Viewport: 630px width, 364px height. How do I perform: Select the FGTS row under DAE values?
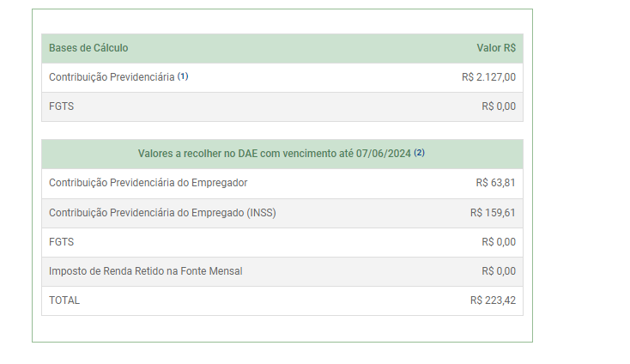point(282,242)
